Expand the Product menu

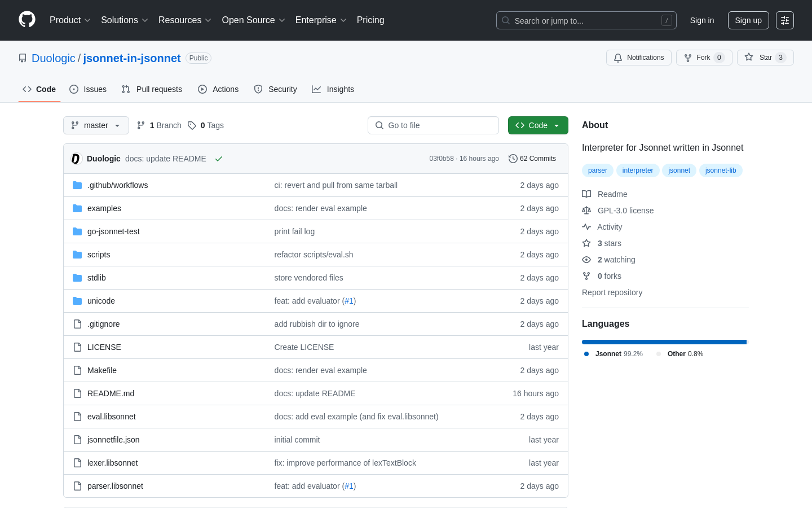click(x=70, y=20)
